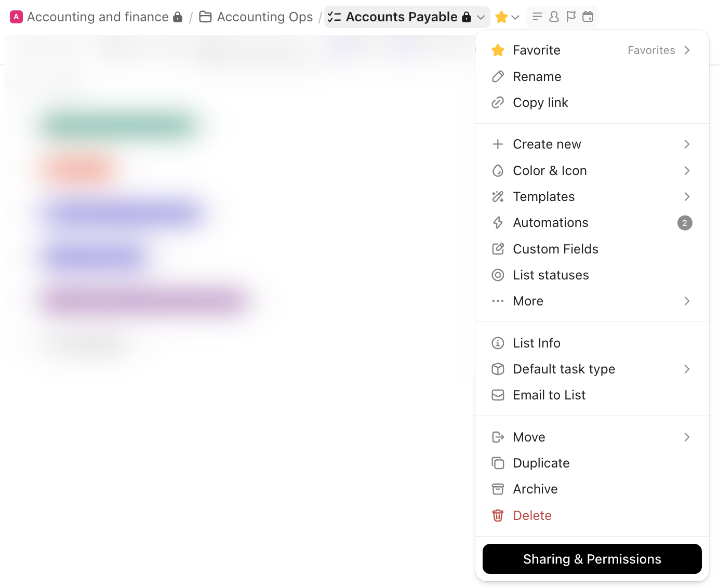Viewport: 719px width, 588px height.
Task: Select the Email to List envelope icon
Action: click(498, 395)
